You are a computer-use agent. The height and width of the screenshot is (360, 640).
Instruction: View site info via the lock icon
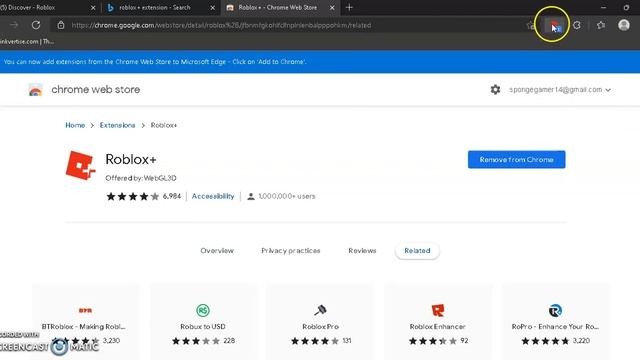[61, 25]
